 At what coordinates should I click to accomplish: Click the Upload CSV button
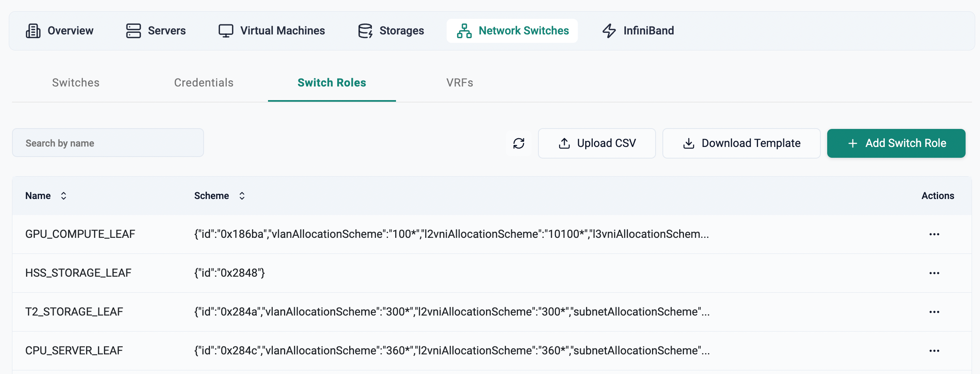click(x=597, y=143)
